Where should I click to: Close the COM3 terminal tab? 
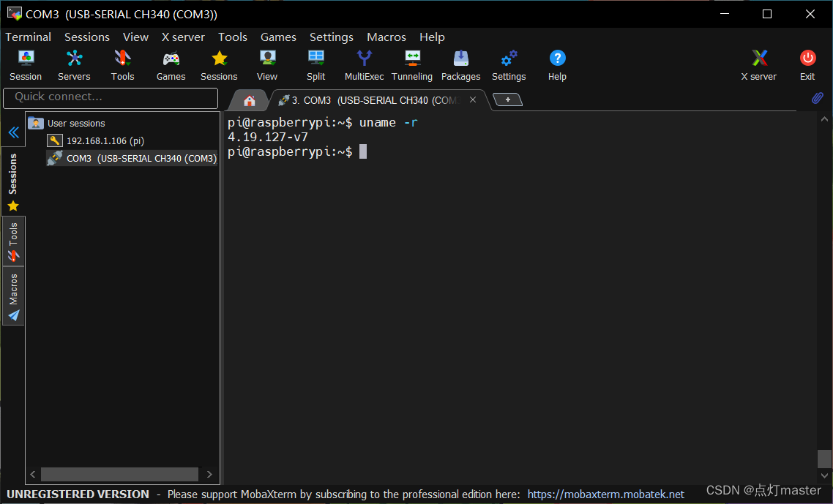tap(473, 99)
